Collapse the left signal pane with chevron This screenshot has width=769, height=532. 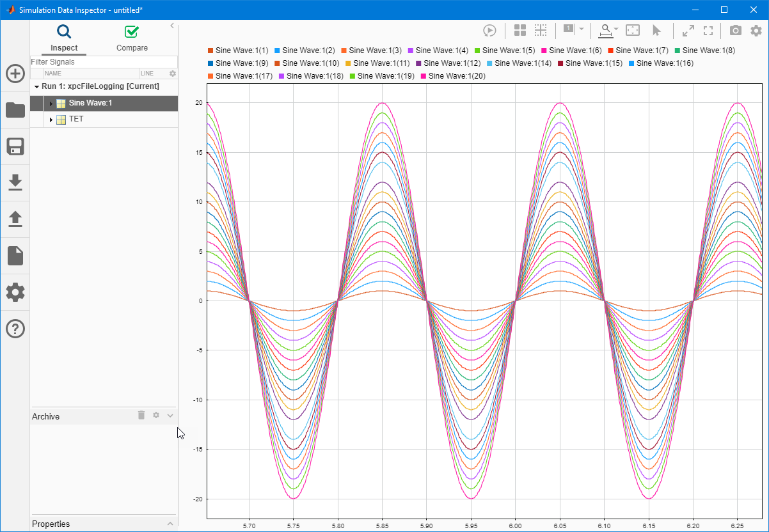point(172,26)
